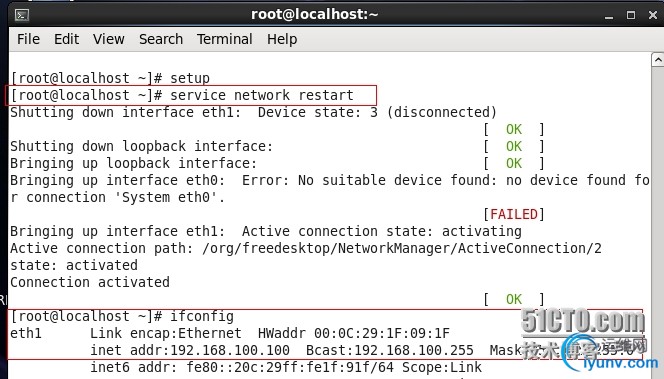Open the Help menu
664x379 pixels.
tap(282, 39)
